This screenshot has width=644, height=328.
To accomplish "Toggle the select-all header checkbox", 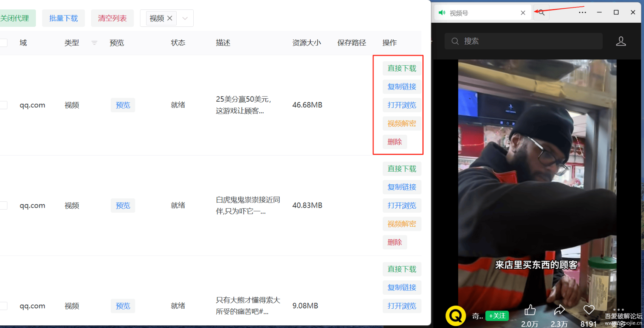I will pos(3,43).
